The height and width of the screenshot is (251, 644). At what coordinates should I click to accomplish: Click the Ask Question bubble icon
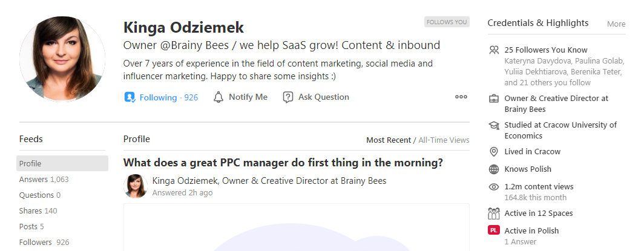(288, 97)
